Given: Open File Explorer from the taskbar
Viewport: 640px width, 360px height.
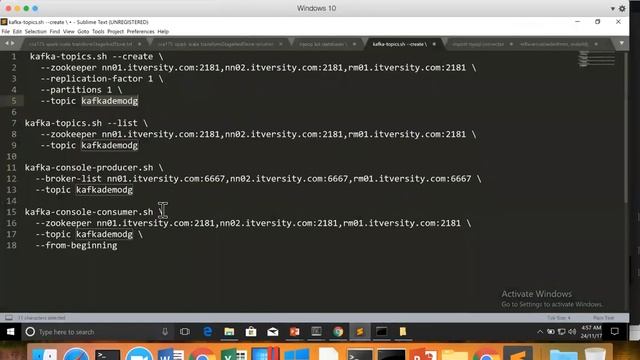Looking at the screenshot, I should [x=229, y=332].
